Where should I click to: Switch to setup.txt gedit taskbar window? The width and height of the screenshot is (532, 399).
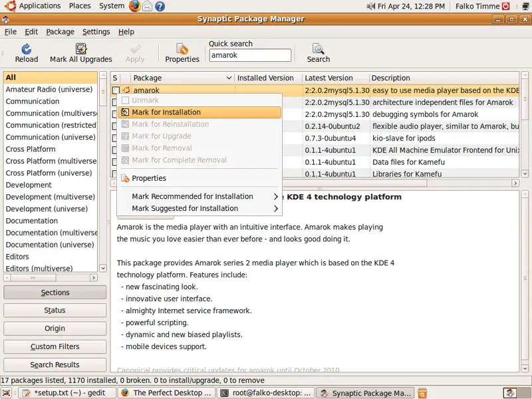tap(67, 393)
